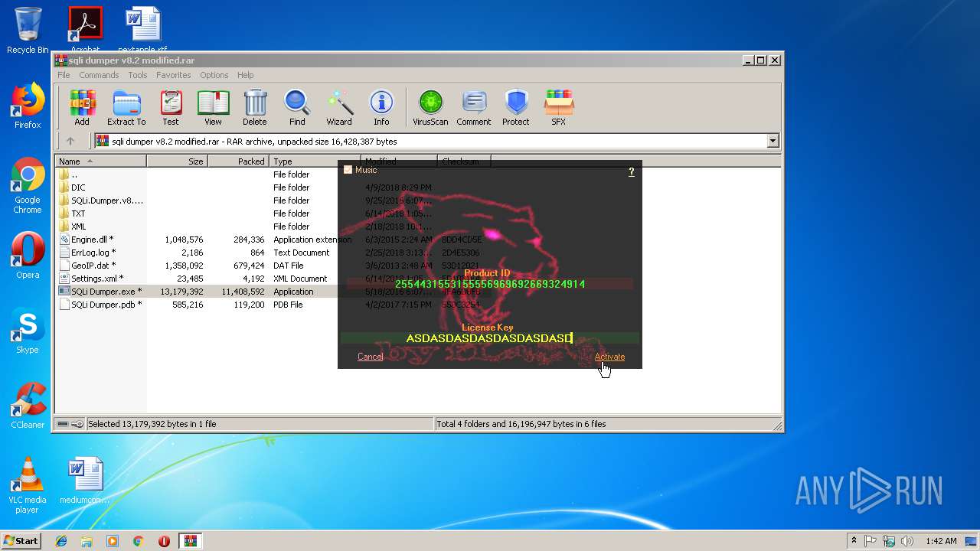This screenshot has width=980, height=551.
Task: Click the drive icon in status bar
Action: [x=64, y=424]
